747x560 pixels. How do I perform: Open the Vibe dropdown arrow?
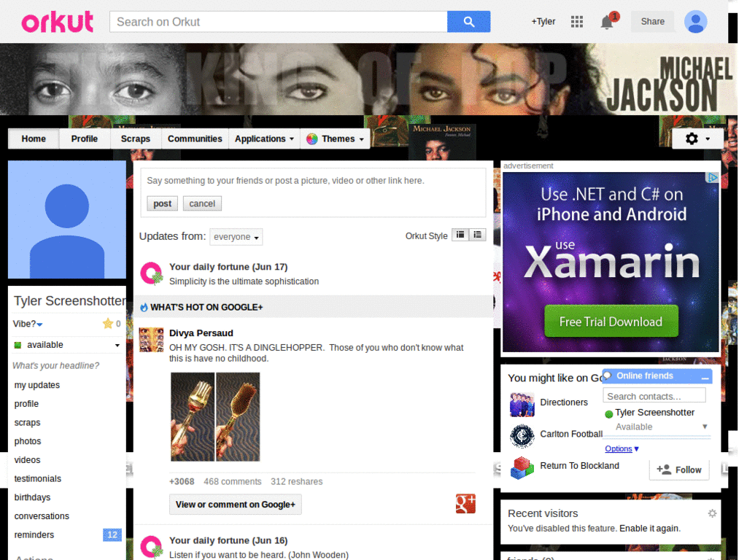pyautogui.click(x=40, y=324)
